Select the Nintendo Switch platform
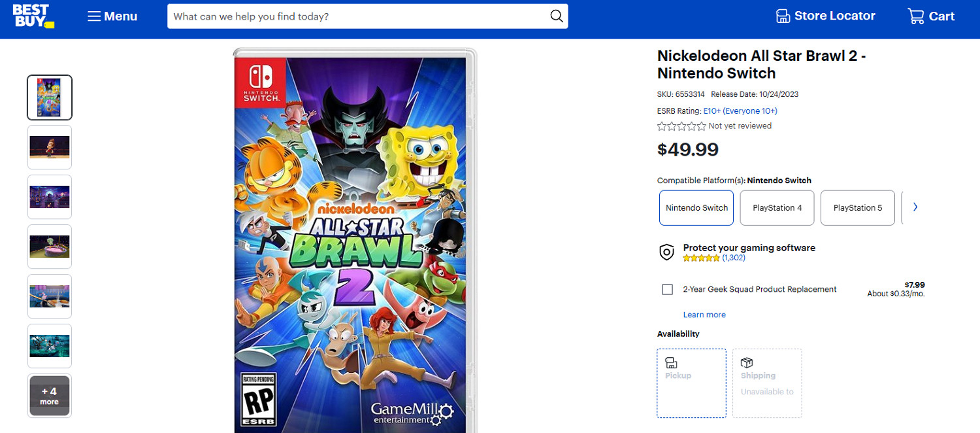 (696, 208)
